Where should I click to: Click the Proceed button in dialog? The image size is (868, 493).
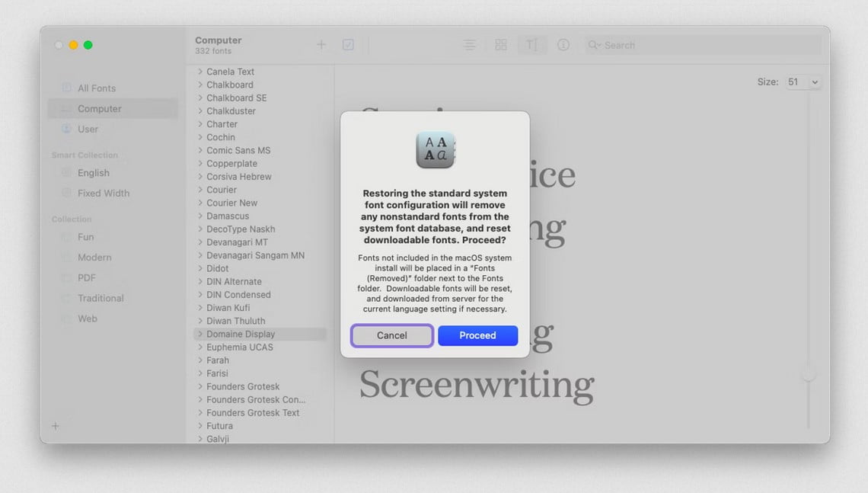click(x=477, y=335)
